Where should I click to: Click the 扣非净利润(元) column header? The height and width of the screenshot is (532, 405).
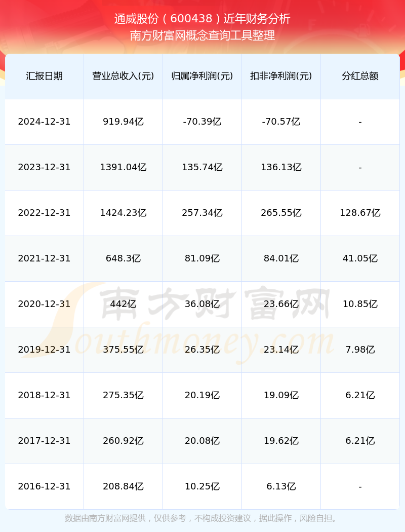(x=281, y=76)
